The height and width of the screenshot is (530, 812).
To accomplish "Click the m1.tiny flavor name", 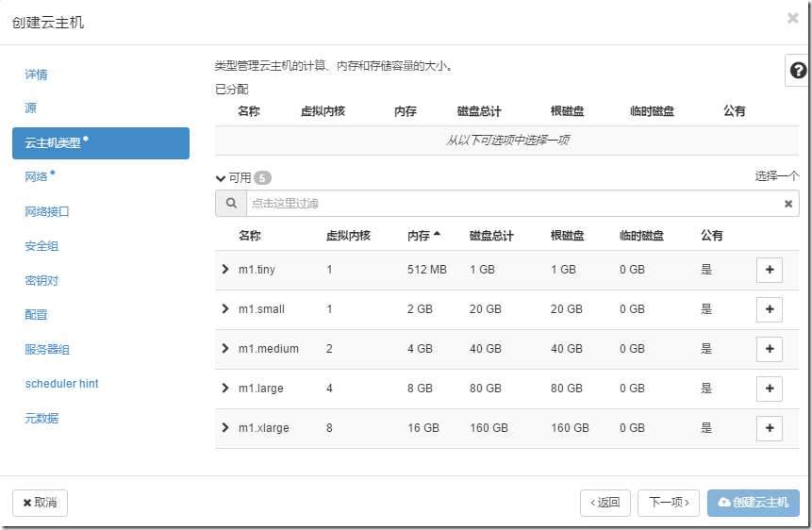I will 257,270.
